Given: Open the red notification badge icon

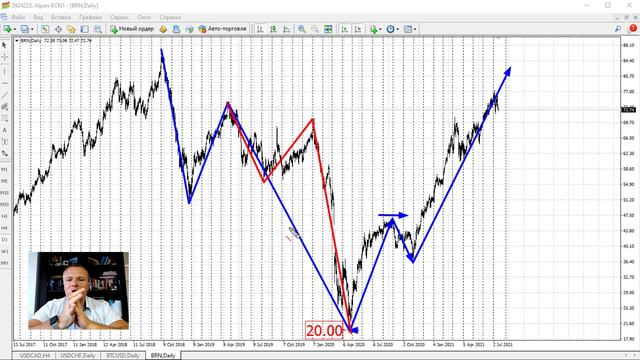Looking at the screenshot, I should coord(633,28).
